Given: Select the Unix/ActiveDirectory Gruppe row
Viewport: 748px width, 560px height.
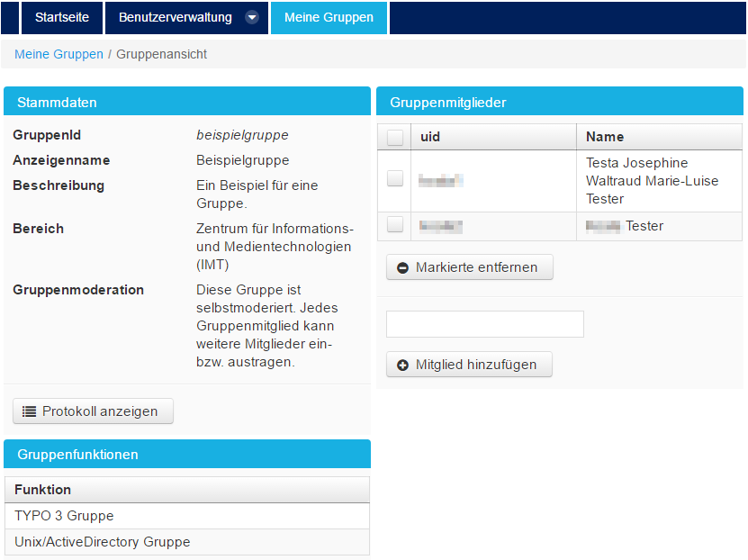Looking at the screenshot, I should [102, 542].
